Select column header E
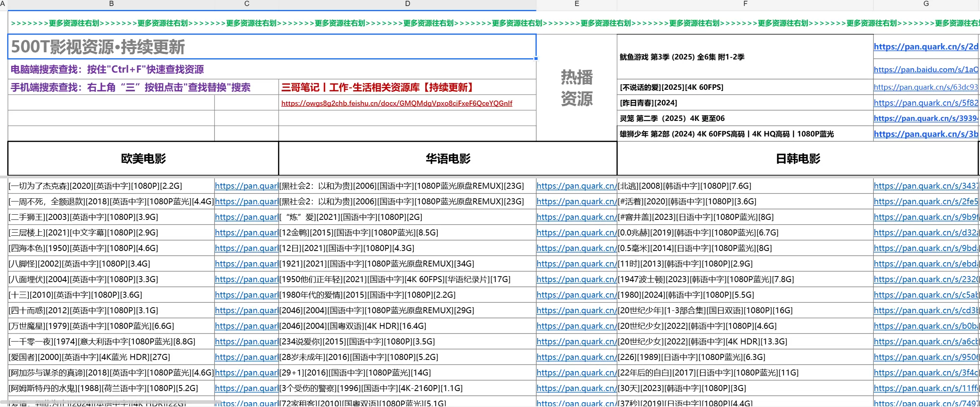Image resolution: width=980 pixels, height=407 pixels. click(x=576, y=4)
